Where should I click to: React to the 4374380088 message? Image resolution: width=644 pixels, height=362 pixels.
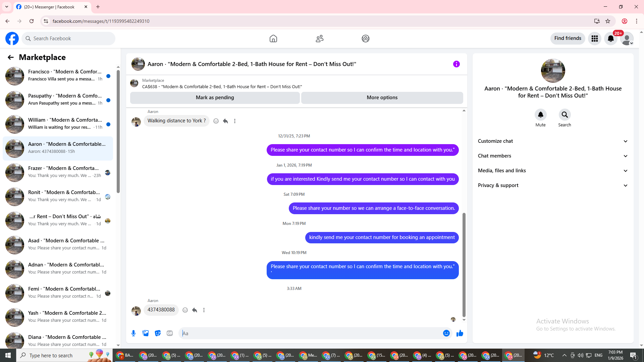pos(185,310)
